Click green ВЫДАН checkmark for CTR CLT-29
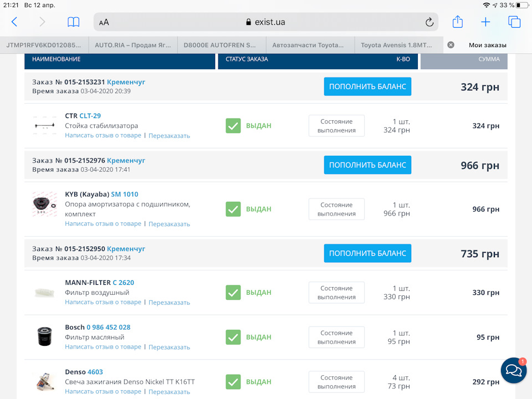The width and height of the screenshot is (532, 399). click(233, 126)
